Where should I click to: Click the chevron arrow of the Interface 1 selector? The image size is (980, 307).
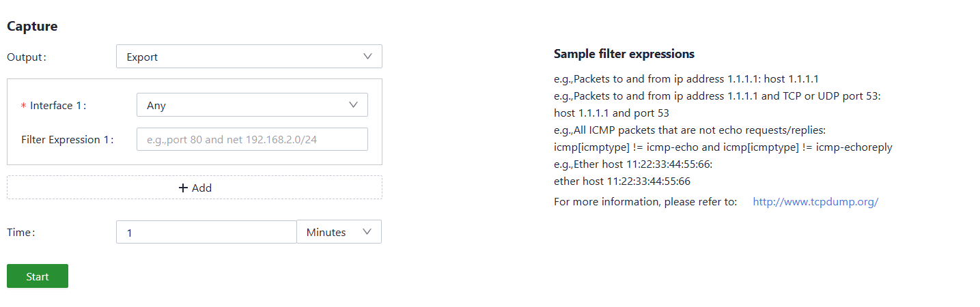click(353, 105)
